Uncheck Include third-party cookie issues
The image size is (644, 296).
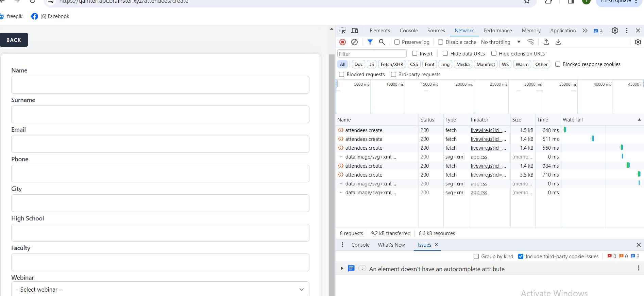(521, 257)
